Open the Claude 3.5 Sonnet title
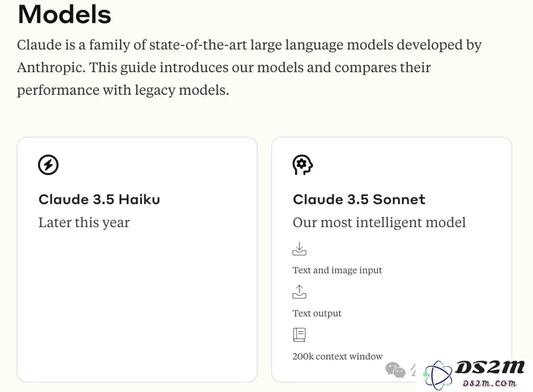The width and height of the screenshot is (533, 392). 359,199
